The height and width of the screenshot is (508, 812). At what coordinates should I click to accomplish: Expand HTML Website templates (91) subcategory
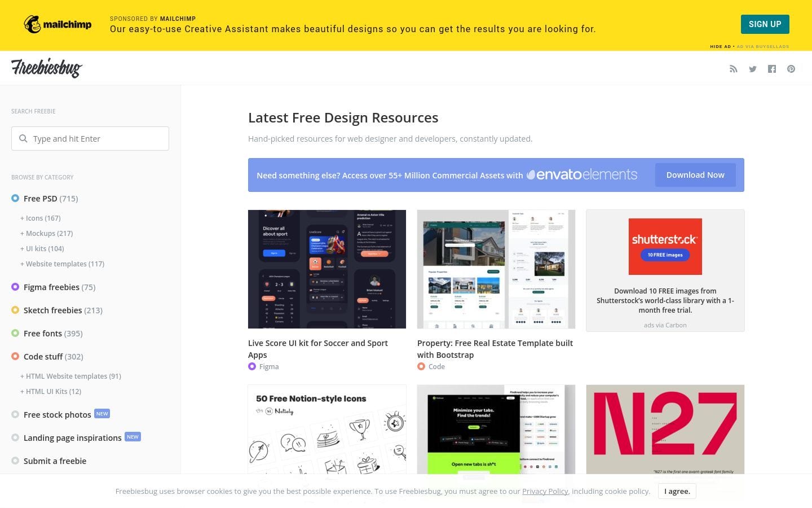pos(71,376)
